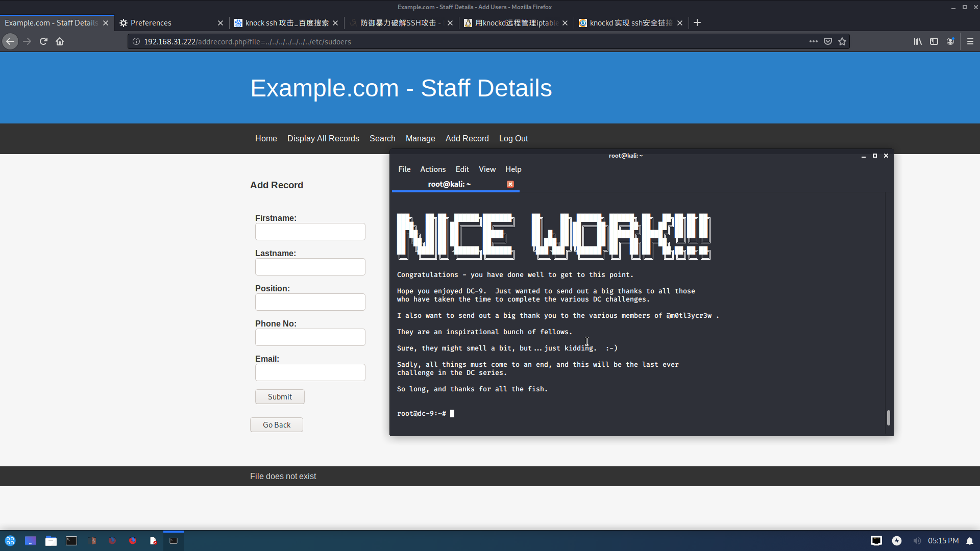This screenshot has height=551, width=980.
Task: Click the Firefox home icon
Action: coord(60,41)
